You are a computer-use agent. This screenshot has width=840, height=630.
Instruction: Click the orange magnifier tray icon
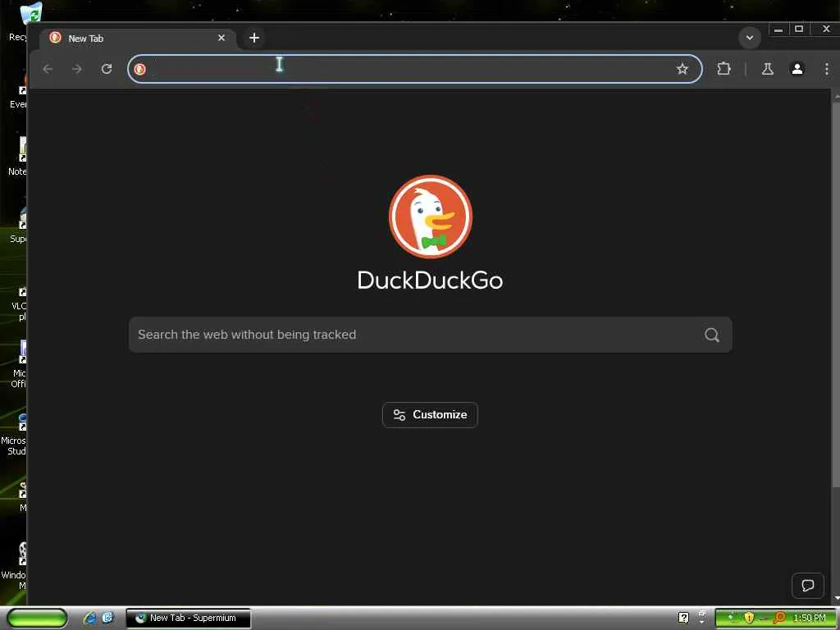[x=779, y=618]
